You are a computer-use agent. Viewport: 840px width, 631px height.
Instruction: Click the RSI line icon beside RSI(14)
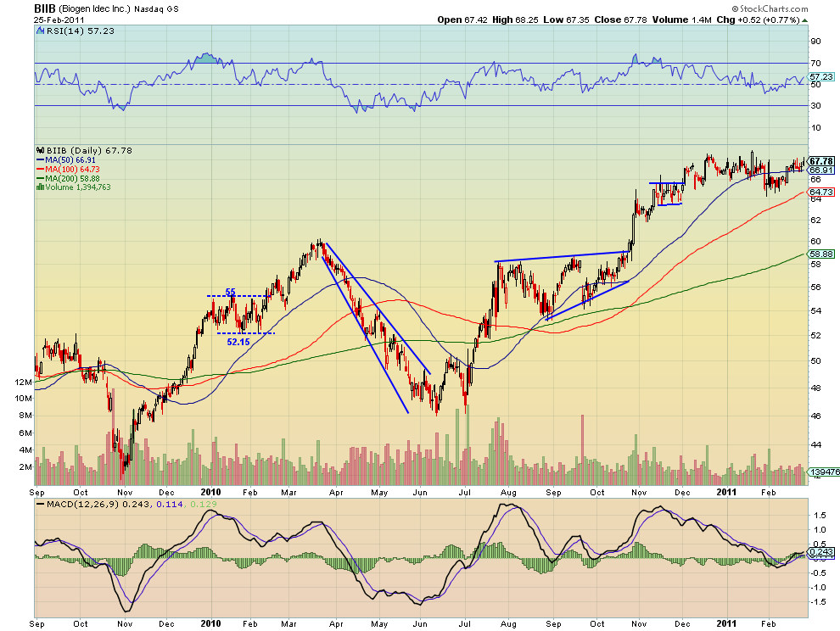coord(40,31)
